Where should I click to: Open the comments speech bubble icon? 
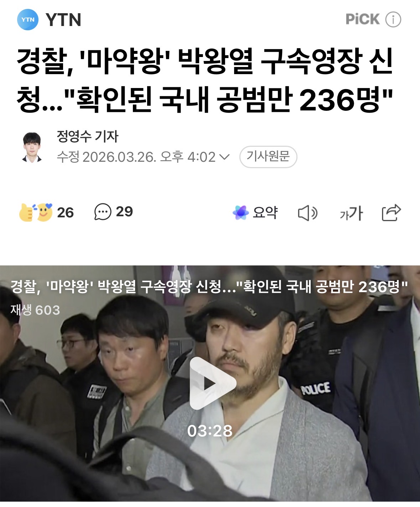(103, 212)
